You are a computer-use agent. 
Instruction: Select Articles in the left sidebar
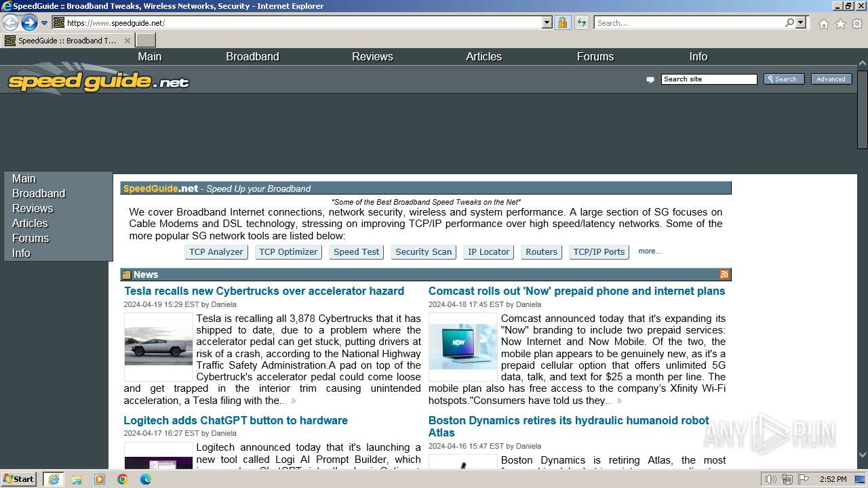[30, 224]
